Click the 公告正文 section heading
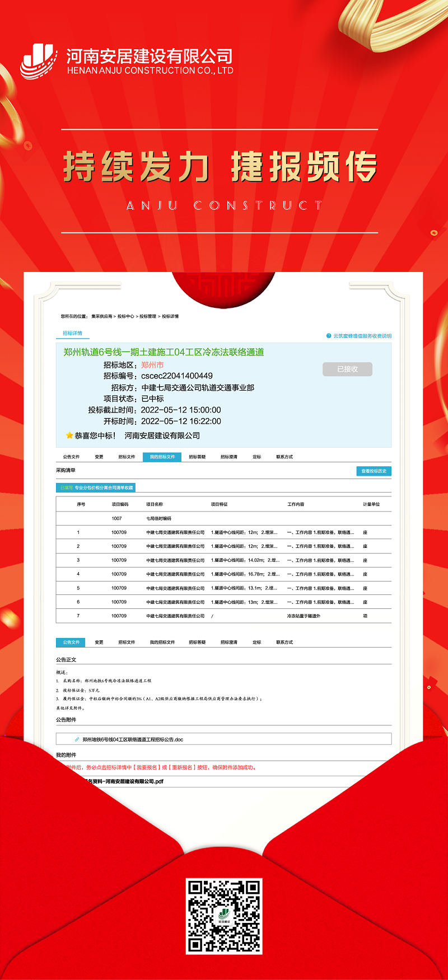 66,660
